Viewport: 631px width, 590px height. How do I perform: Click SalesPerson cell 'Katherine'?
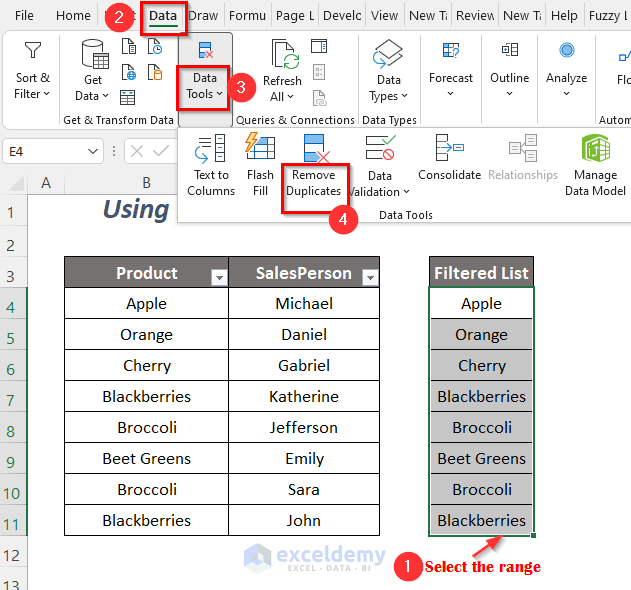point(304,396)
